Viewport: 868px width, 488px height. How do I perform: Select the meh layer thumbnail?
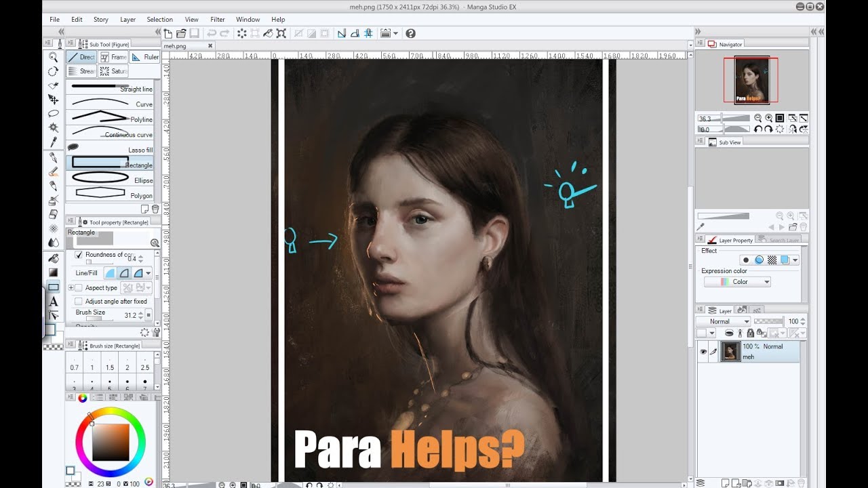click(x=730, y=352)
